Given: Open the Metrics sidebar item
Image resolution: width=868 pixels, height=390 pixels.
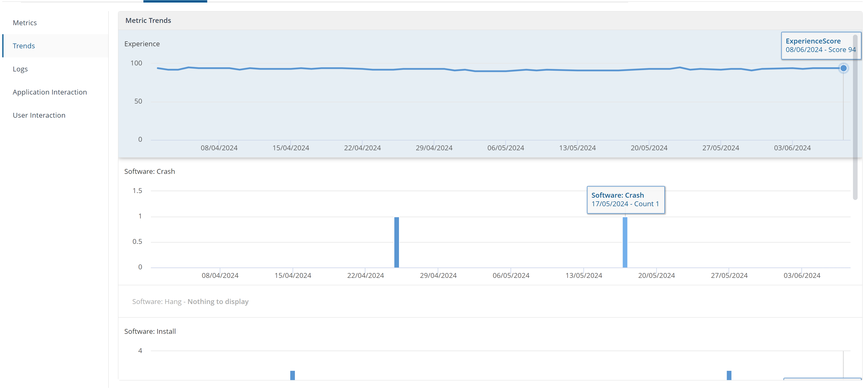Looking at the screenshot, I should click(x=25, y=23).
